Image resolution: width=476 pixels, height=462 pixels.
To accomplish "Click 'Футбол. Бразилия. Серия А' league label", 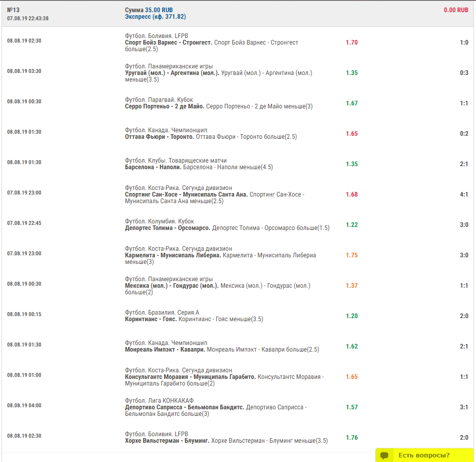I will coord(162,313).
